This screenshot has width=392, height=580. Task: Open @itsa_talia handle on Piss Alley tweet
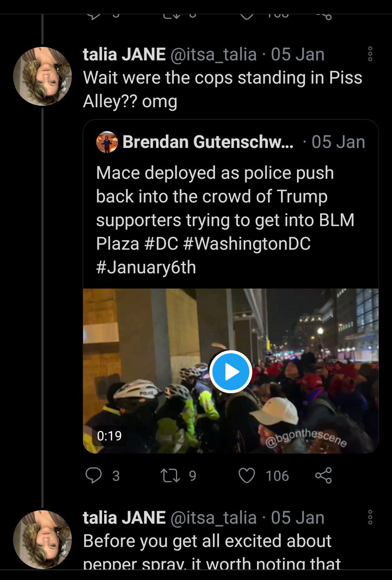[213, 54]
